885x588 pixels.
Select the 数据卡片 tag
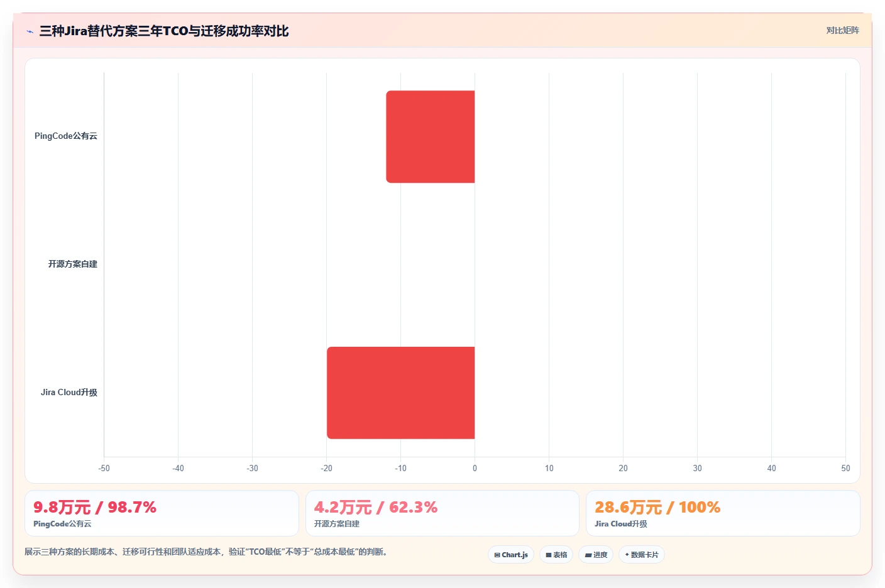[642, 555]
